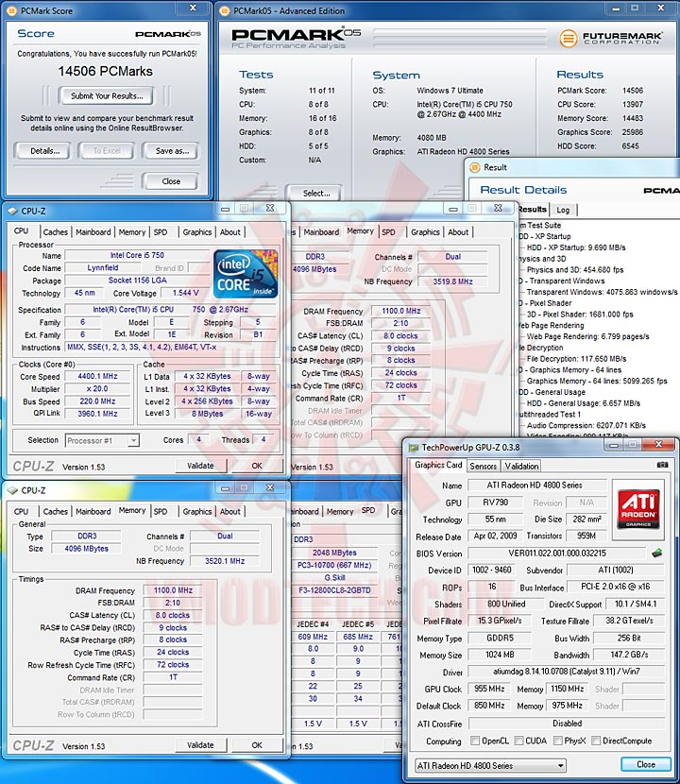Select the Graphics Card tab in GPU-Z
Screen dimensions: 680x784
(x=438, y=465)
